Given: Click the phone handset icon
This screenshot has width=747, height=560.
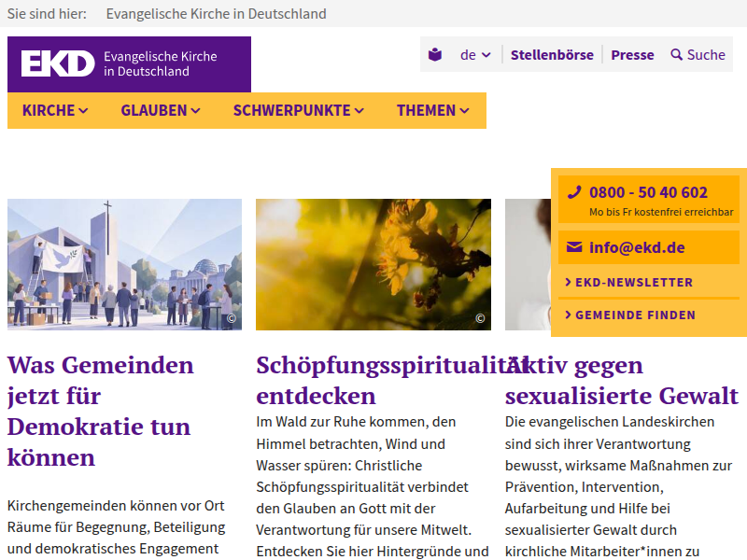Looking at the screenshot, I should click(x=574, y=192).
